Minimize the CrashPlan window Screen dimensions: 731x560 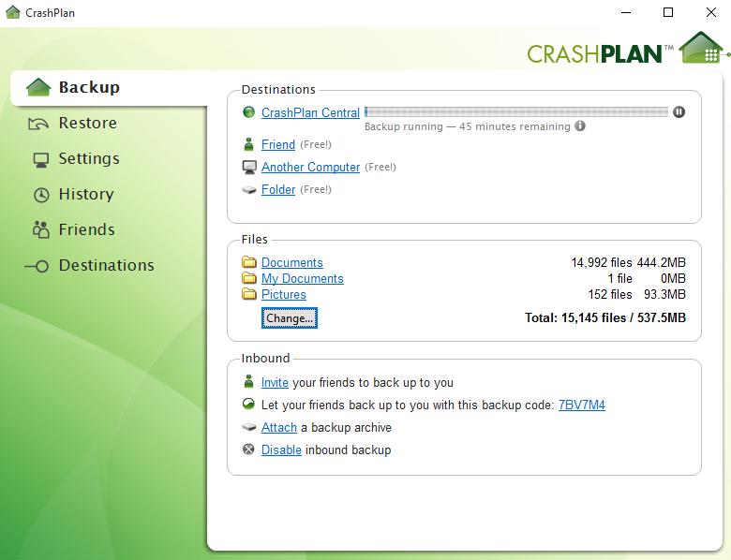pos(626,12)
